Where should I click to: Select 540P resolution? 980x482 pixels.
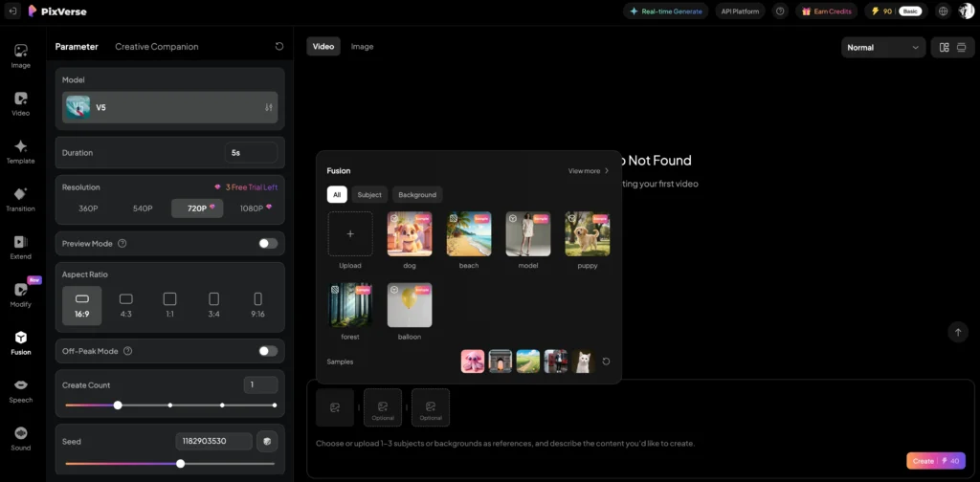[143, 208]
